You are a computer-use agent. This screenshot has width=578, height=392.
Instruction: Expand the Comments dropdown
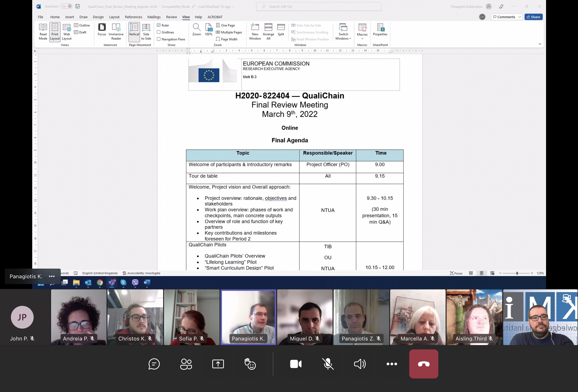(520, 17)
